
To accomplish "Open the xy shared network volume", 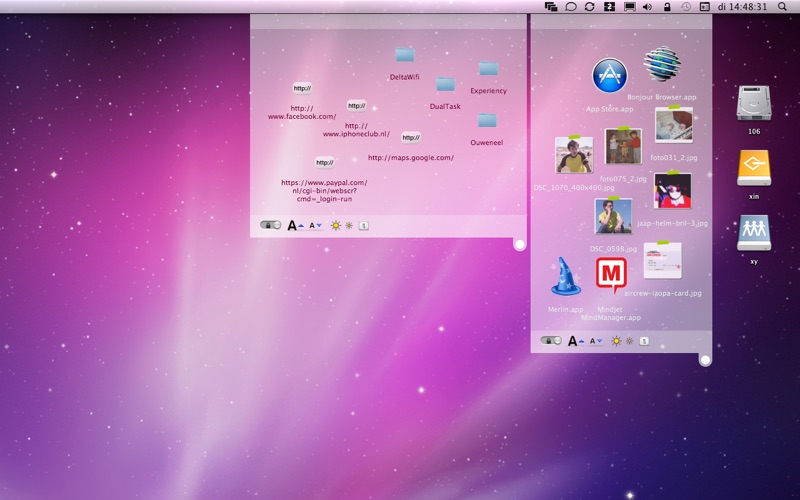I will (754, 234).
